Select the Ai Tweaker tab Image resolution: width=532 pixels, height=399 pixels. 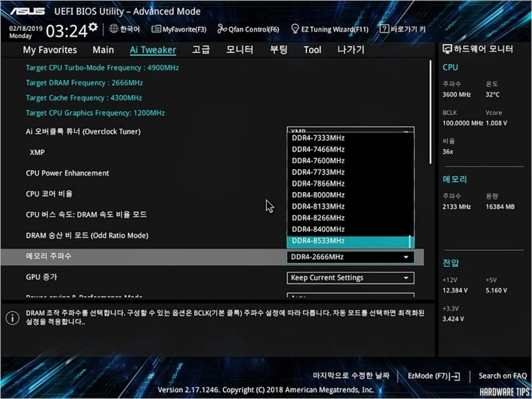(x=153, y=50)
